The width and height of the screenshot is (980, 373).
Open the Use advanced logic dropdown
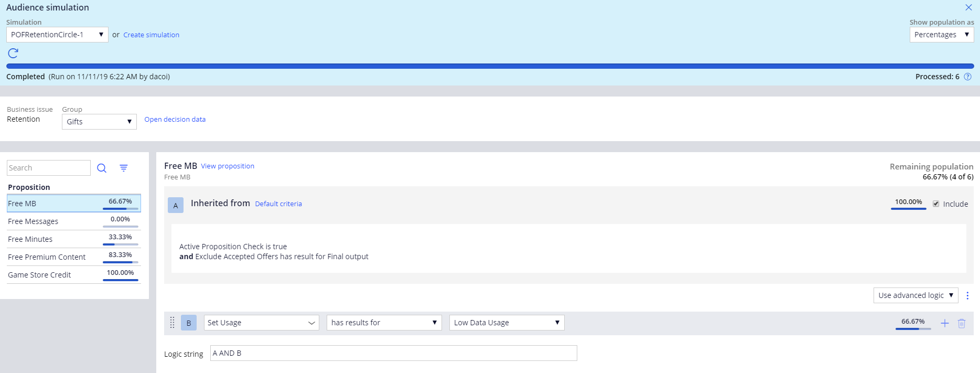click(x=916, y=295)
